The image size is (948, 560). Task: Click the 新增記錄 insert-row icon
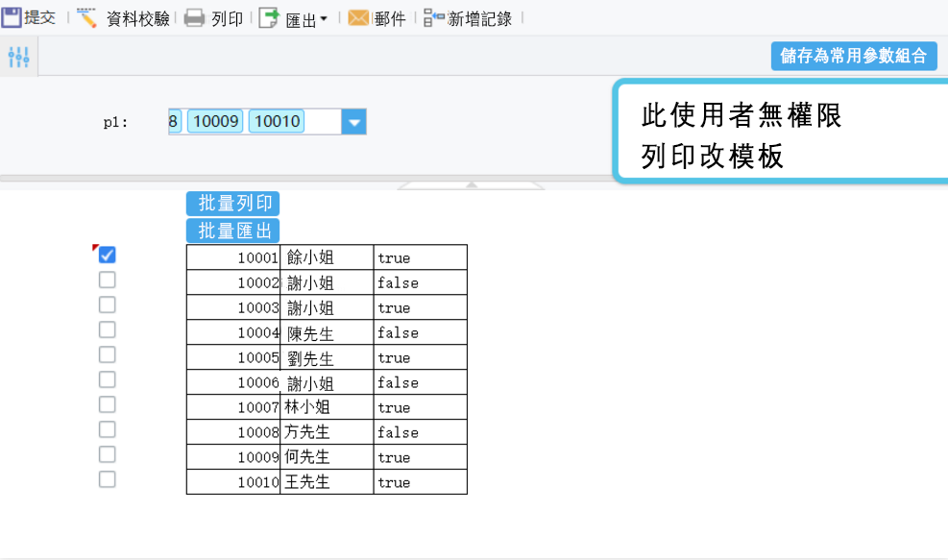(x=433, y=18)
